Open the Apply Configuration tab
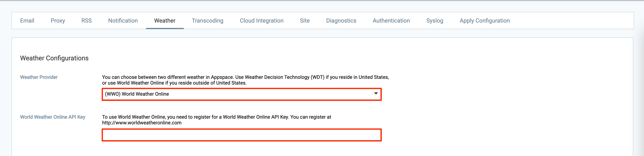 click(x=484, y=21)
